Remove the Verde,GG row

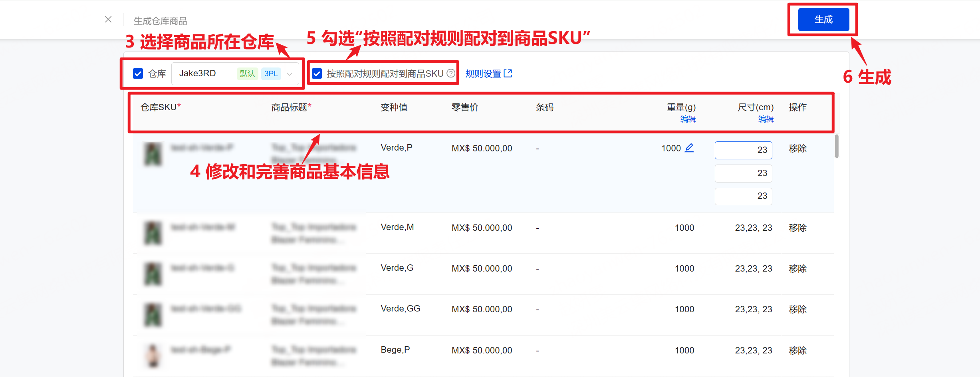coord(797,310)
